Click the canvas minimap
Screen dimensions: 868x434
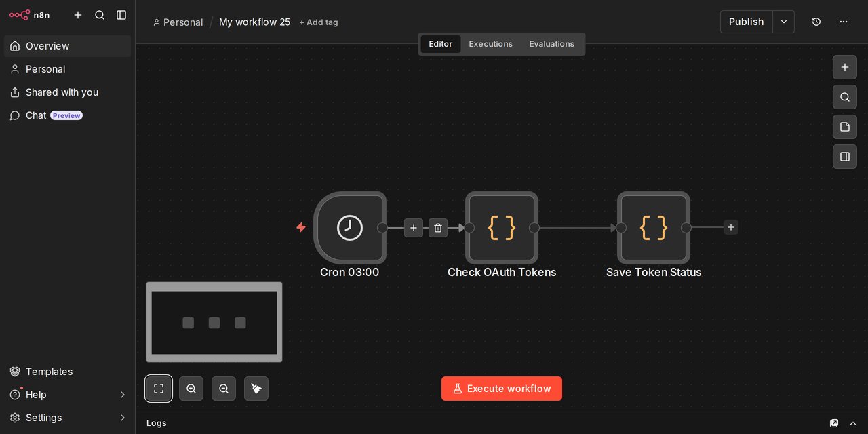click(x=214, y=322)
